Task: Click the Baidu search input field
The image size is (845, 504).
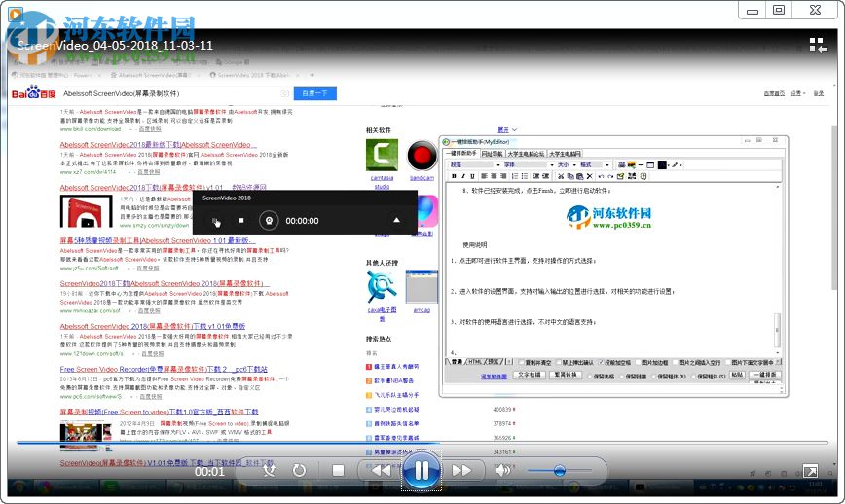Action: [175, 93]
